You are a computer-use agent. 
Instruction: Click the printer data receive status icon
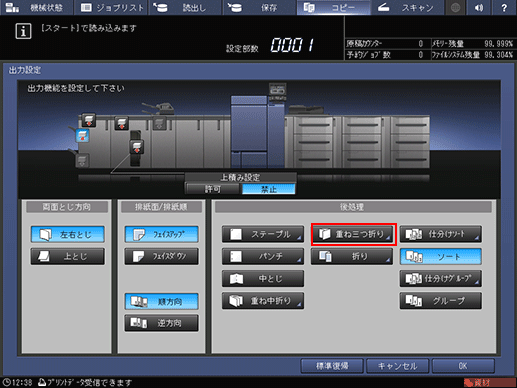tap(42, 382)
